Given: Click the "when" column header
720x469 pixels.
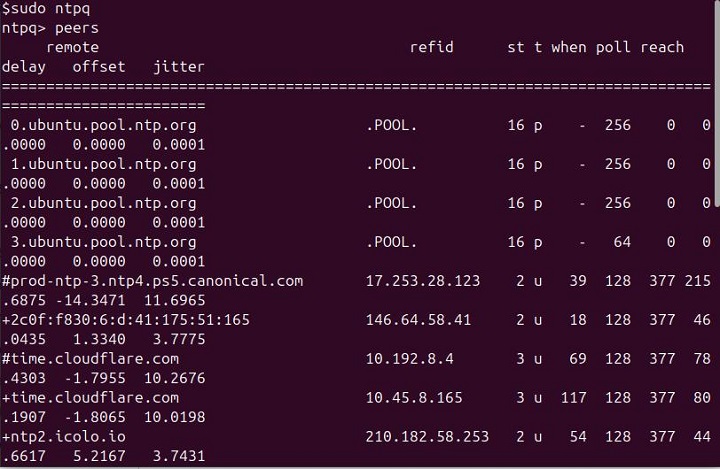Looking at the screenshot, I should coord(569,47).
